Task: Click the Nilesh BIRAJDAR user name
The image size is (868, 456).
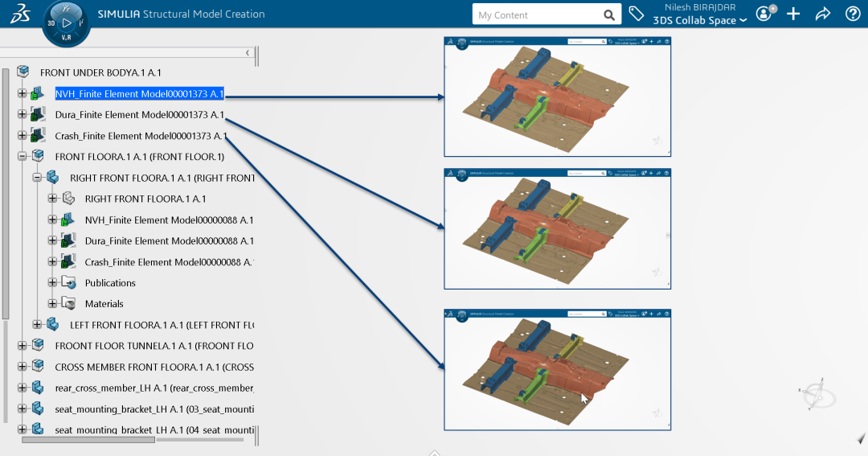Action: pos(700,7)
